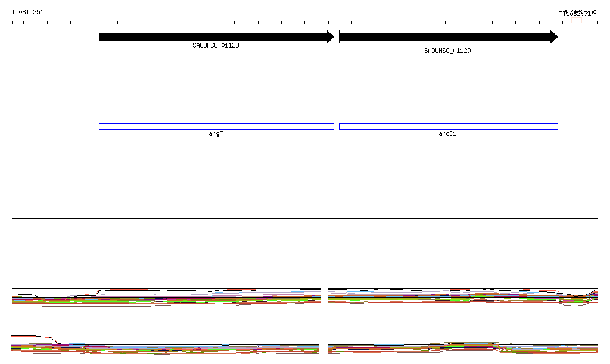
Task: Click the SAOUHSC_01129 label text
Action: (447, 51)
